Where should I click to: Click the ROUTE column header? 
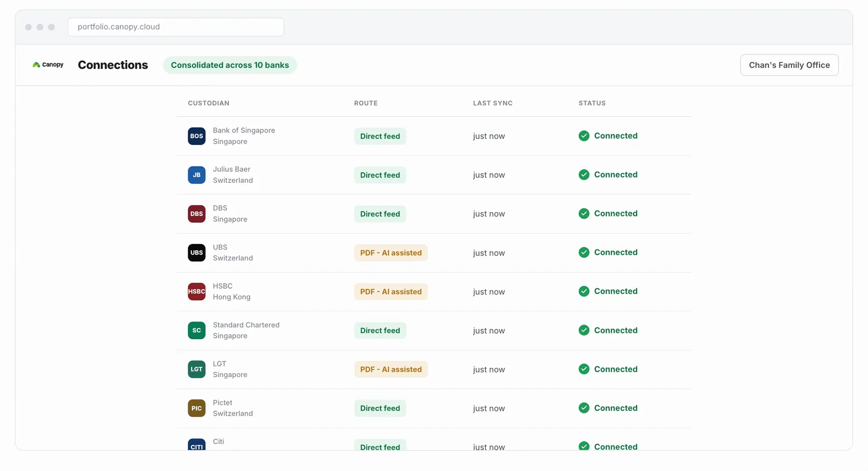click(x=366, y=103)
